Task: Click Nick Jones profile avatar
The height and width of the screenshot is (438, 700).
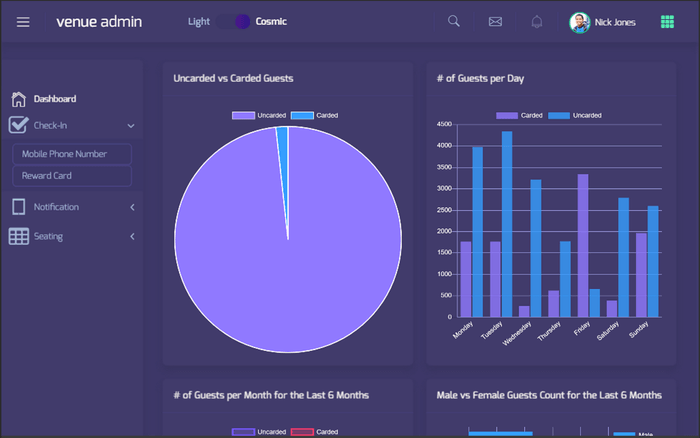Action: [x=579, y=22]
